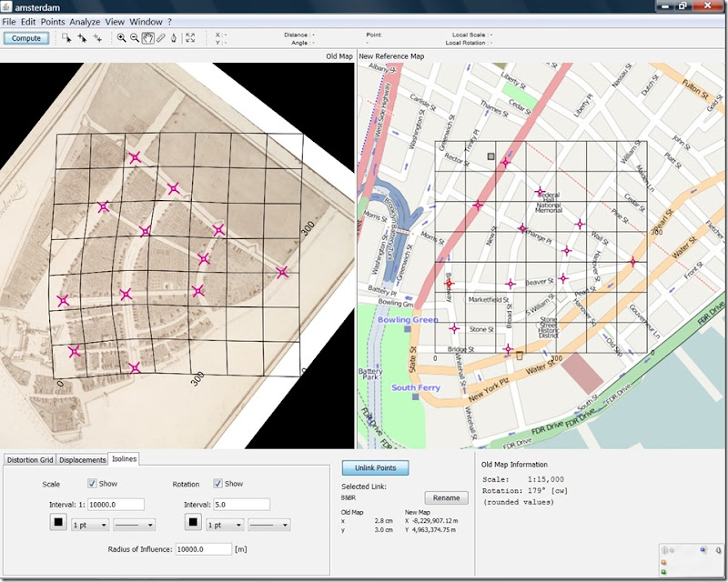Click the show all fit-view icon
Screen dimensions: 728x582
[x=190, y=38]
